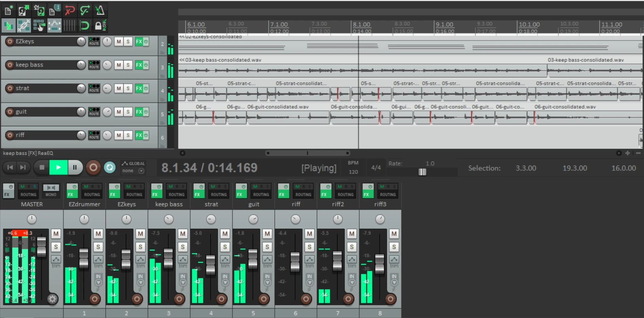The image size is (644, 318).
Task: Toggle Mono on the MASTER channel
Action: [x=51, y=191]
